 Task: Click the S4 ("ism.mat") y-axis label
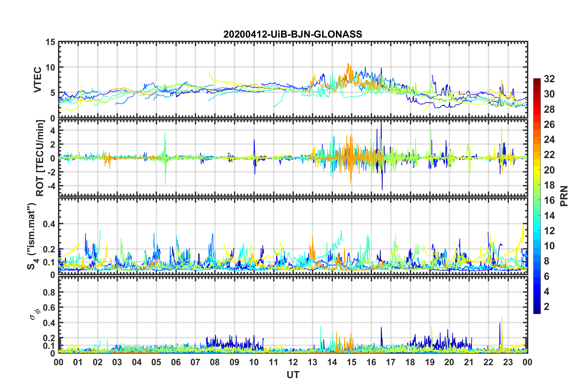pos(32,236)
